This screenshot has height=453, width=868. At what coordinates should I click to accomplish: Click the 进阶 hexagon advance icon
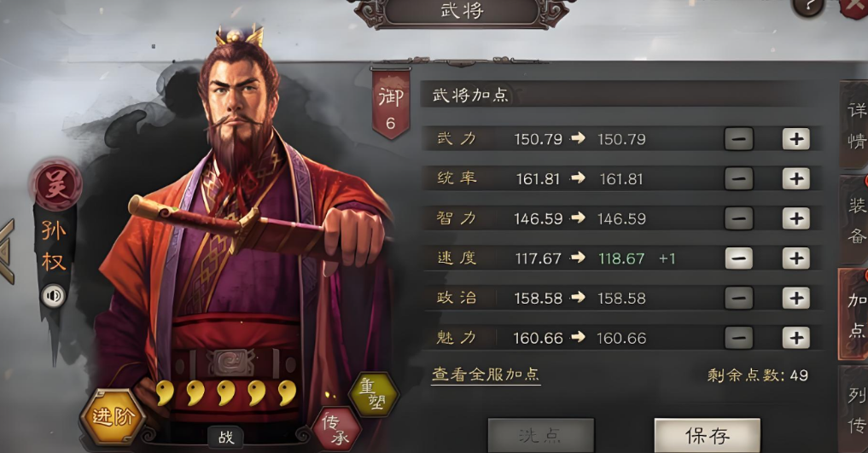[113, 417]
